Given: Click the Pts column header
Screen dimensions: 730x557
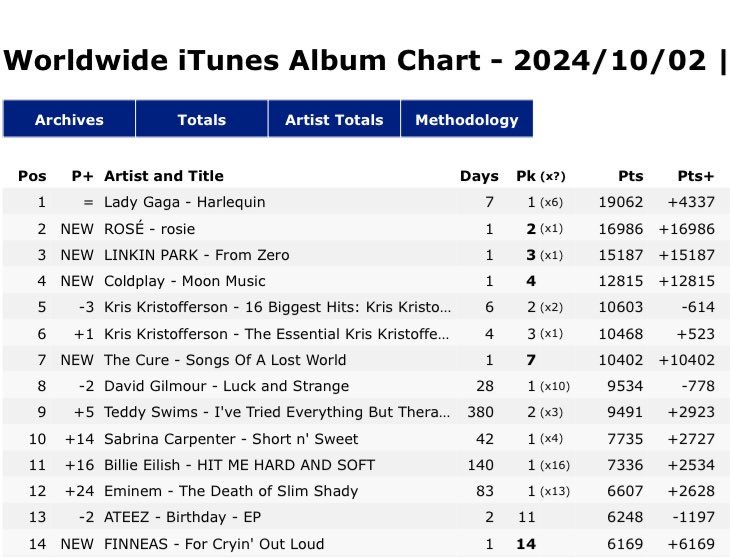Looking at the screenshot, I should 631,176.
